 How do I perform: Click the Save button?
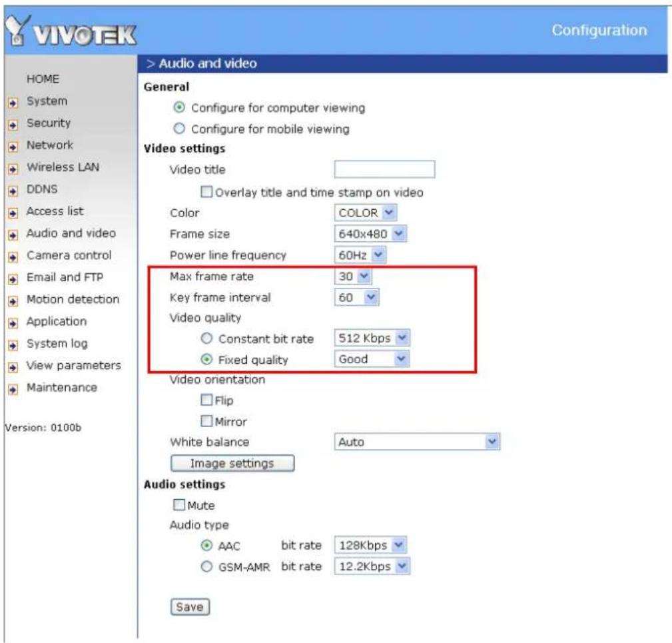coord(190,606)
